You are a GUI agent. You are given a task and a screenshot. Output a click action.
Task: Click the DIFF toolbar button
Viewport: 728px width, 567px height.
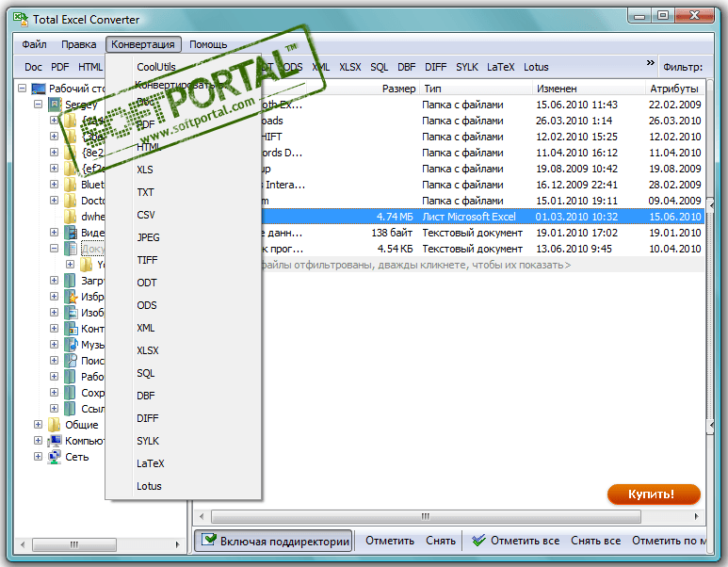435,67
